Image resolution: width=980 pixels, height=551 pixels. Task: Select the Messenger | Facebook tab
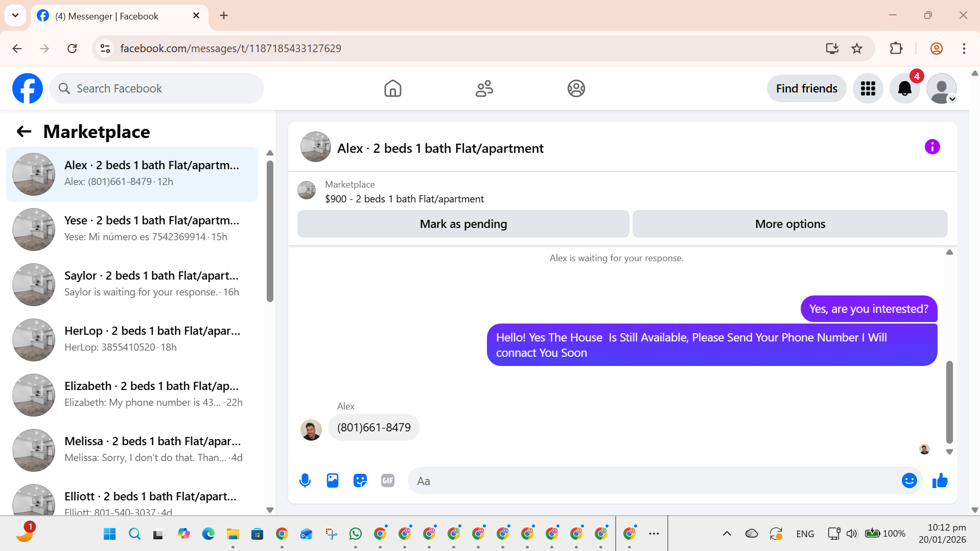tap(120, 16)
